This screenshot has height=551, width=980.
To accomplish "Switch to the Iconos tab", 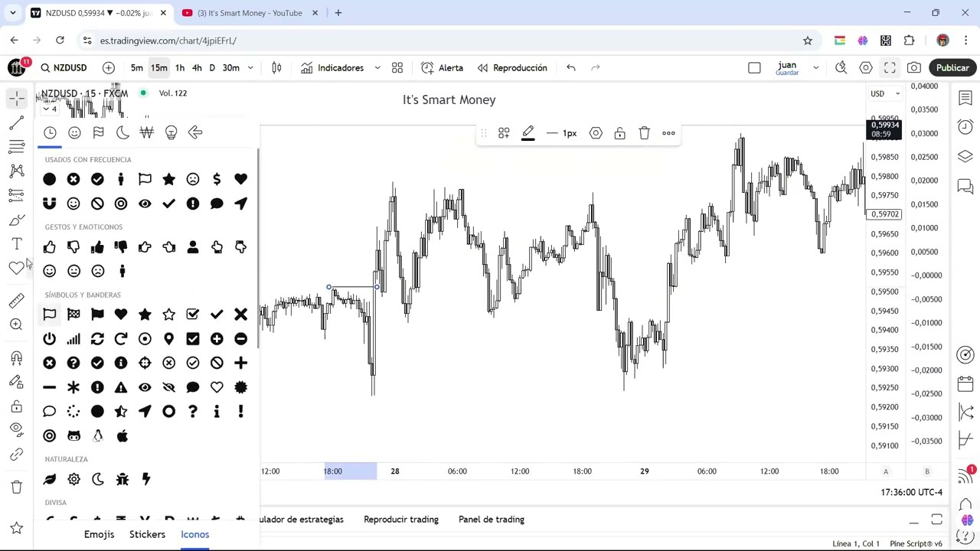I will 195,534.
